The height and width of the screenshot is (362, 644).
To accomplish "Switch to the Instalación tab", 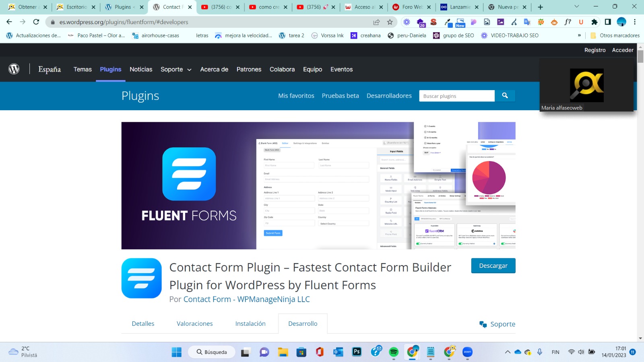I will tap(250, 323).
